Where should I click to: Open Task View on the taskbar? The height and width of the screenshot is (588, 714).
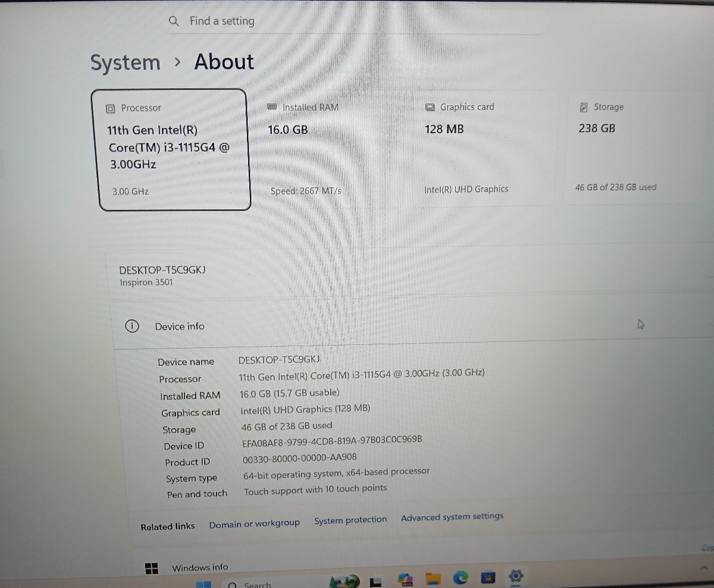375,583
